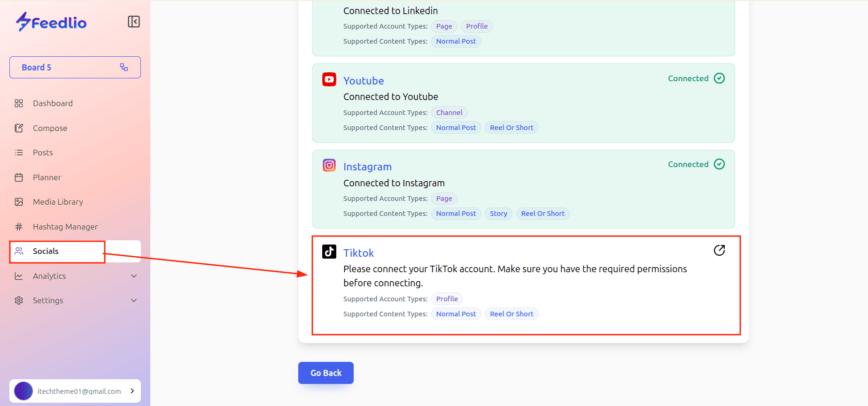Click the Instagram connected checkmark icon
This screenshot has width=868, height=406.
[x=719, y=164]
